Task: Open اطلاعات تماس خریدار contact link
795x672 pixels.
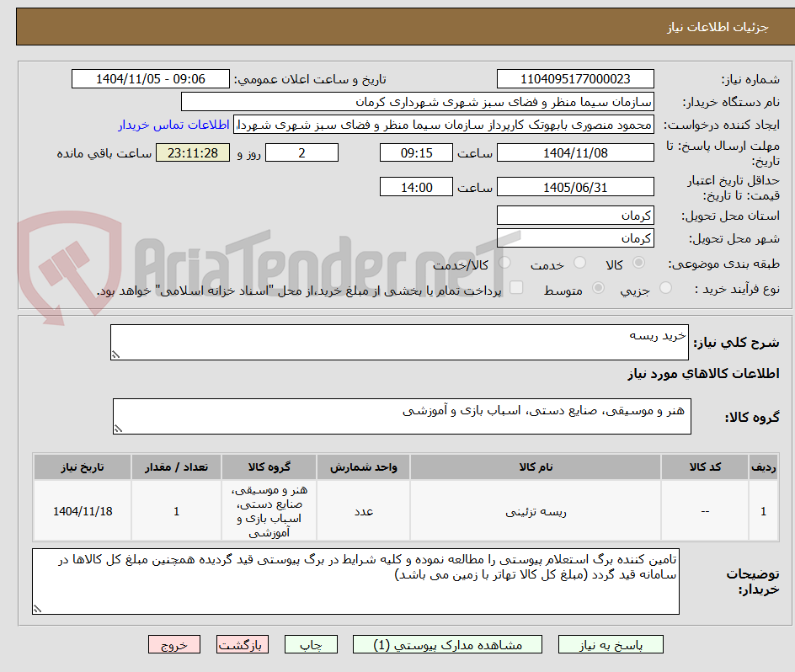Action: point(173,125)
